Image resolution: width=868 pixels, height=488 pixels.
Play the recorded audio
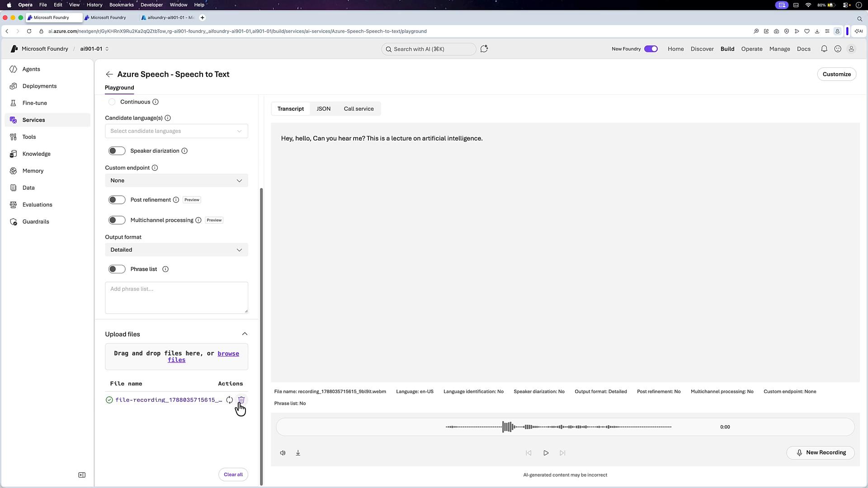point(546,453)
